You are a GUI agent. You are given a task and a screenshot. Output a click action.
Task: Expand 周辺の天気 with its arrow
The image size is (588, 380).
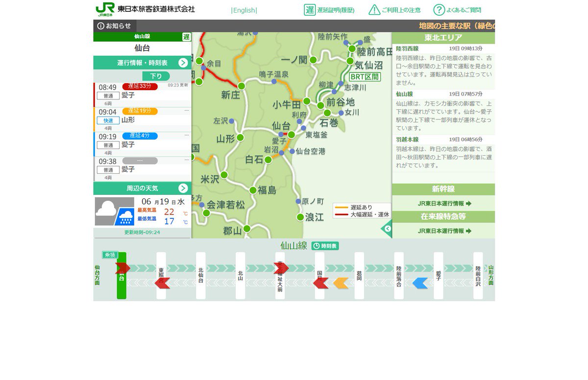pyautogui.click(x=183, y=189)
